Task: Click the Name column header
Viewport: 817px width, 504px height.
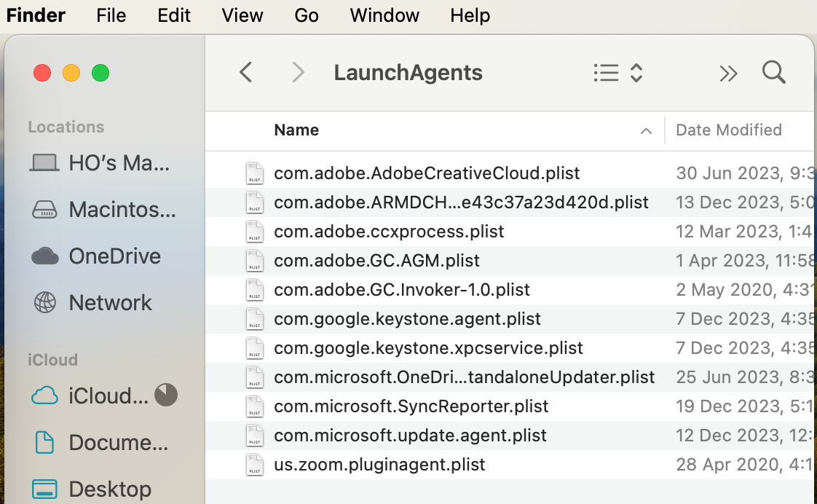Action: (x=296, y=130)
